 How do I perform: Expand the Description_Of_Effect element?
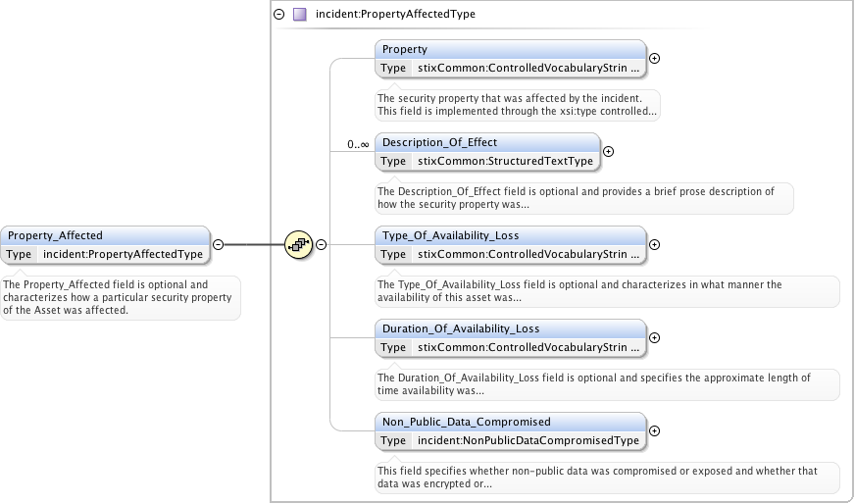[608, 151]
